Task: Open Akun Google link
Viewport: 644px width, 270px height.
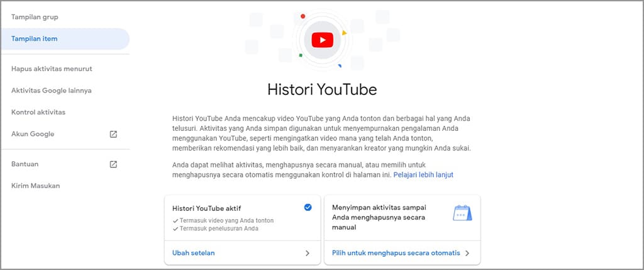Action: [x=33, y=134]
